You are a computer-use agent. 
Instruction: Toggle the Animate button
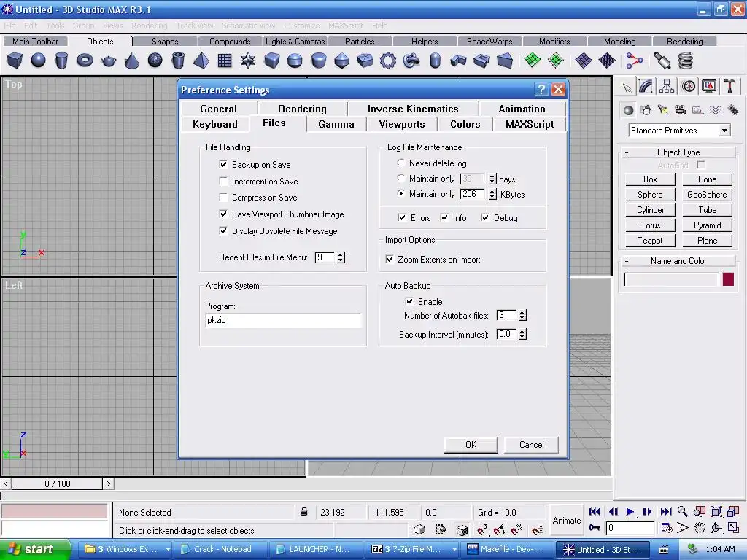pos(566,521)
